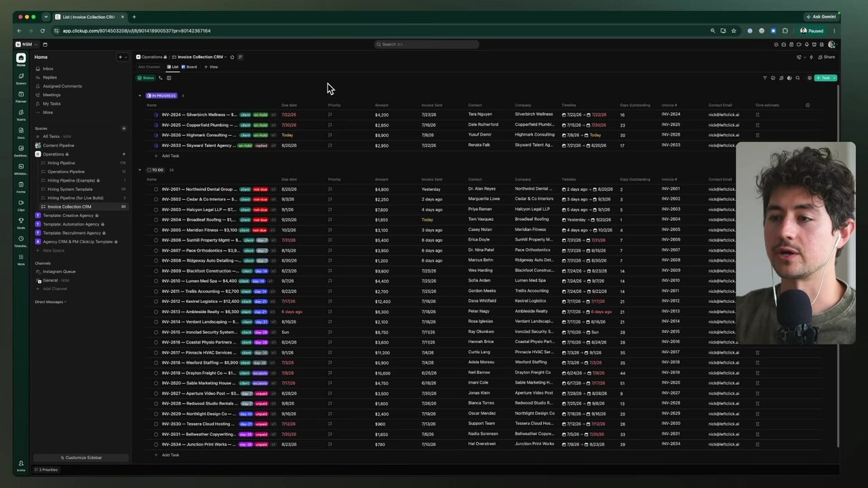Click the add-column plus icon in header
Screen dimensions: 868x488
click(807, 105)
